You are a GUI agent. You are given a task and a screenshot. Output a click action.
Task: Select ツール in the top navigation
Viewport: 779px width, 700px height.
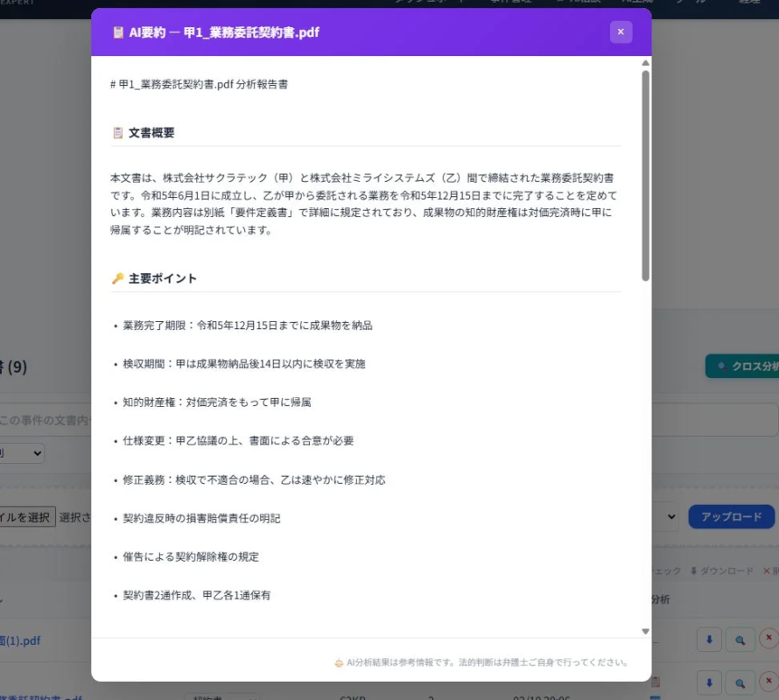696,3
